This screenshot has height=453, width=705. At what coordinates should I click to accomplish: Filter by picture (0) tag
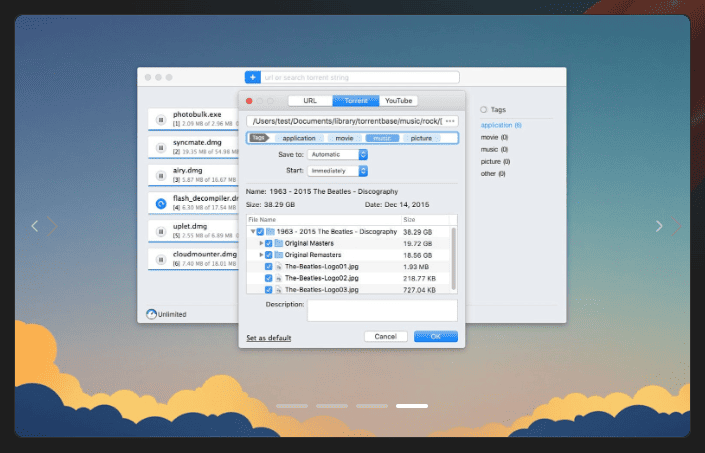tap(495, 161)
